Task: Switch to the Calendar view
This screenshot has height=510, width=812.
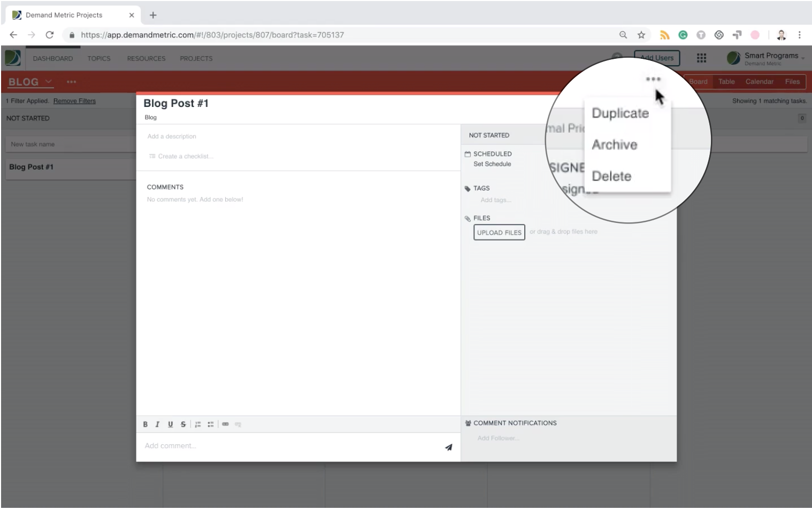Action: 760,82
